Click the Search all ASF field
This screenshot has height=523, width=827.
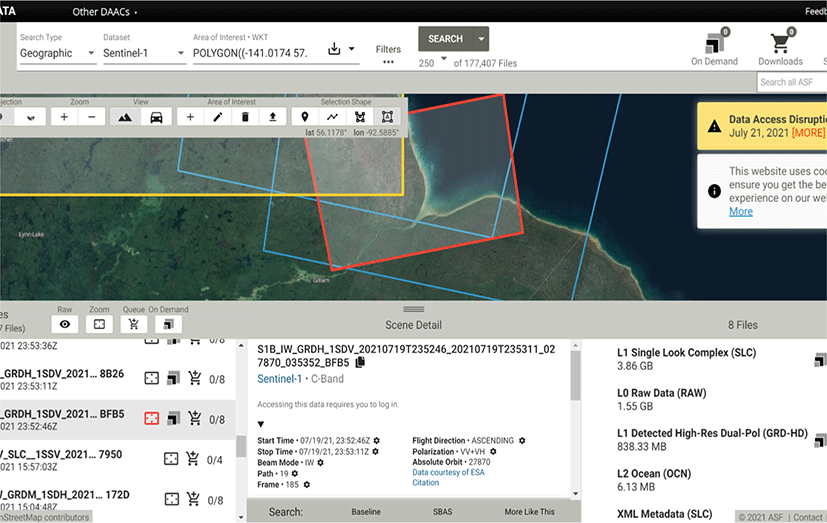pyautogui.click(x=792, y=82)
